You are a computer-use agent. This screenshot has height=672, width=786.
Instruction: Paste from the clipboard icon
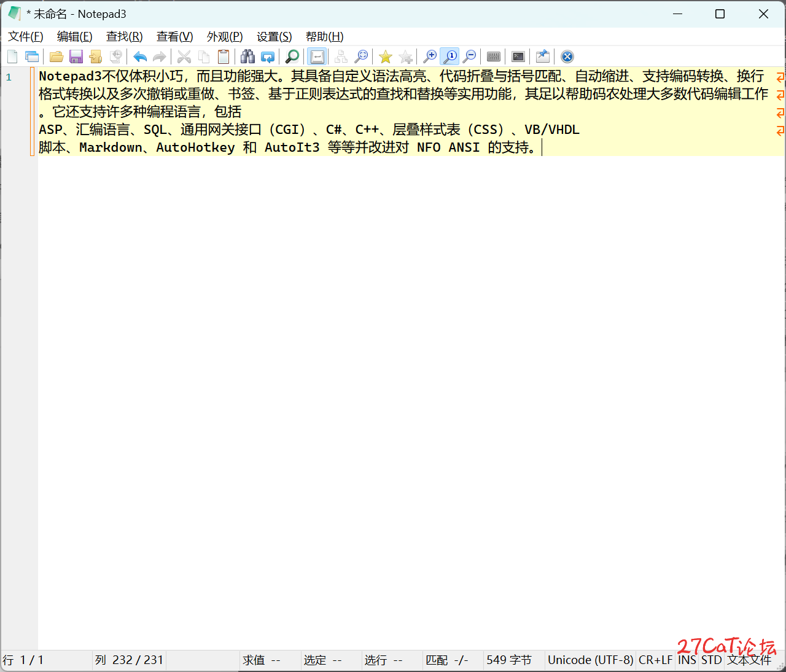tap(224, 57)
